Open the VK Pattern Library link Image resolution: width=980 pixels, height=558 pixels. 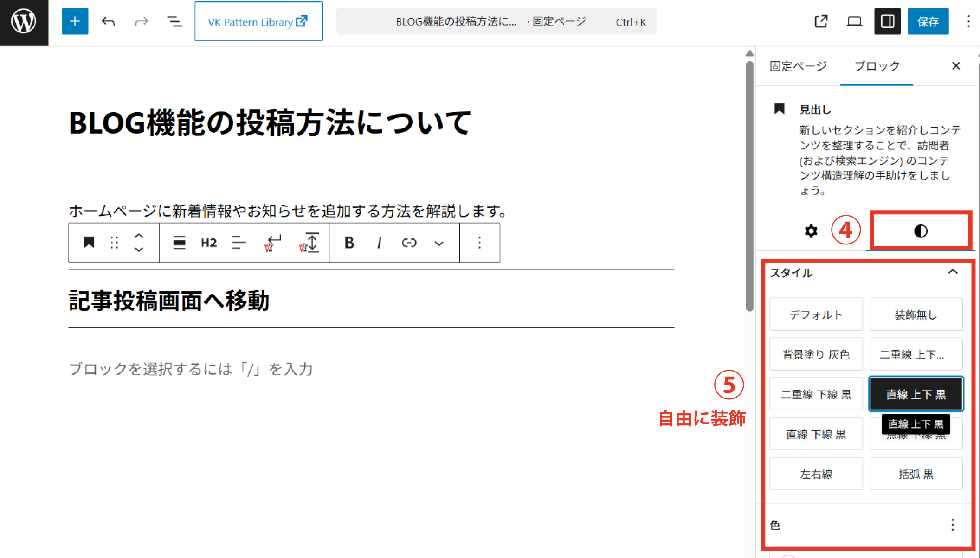tap(258, 21)
